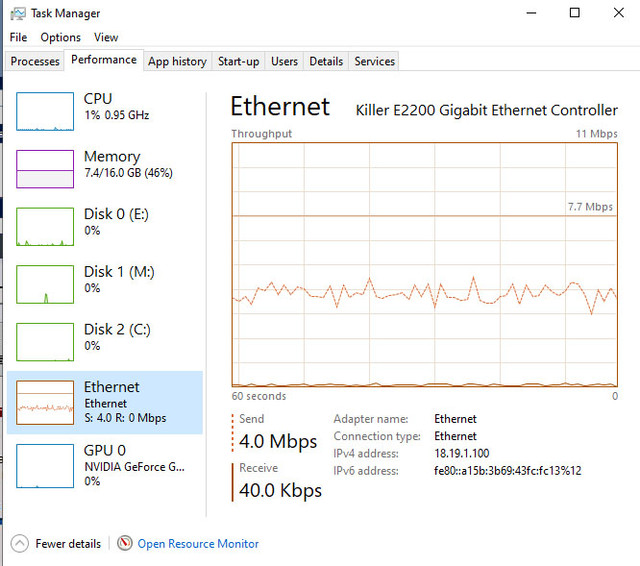
Task: Go to the Start-up tab
Action: point(238,61)
